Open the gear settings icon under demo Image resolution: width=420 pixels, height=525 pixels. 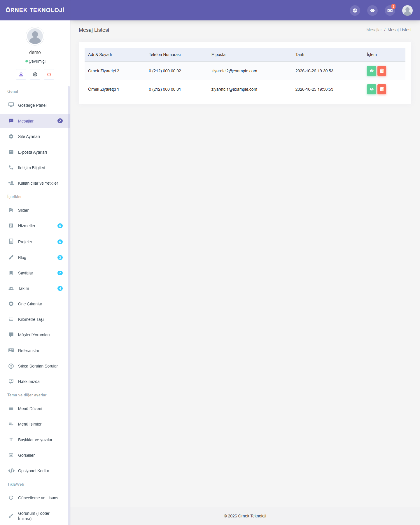point(35,74)
